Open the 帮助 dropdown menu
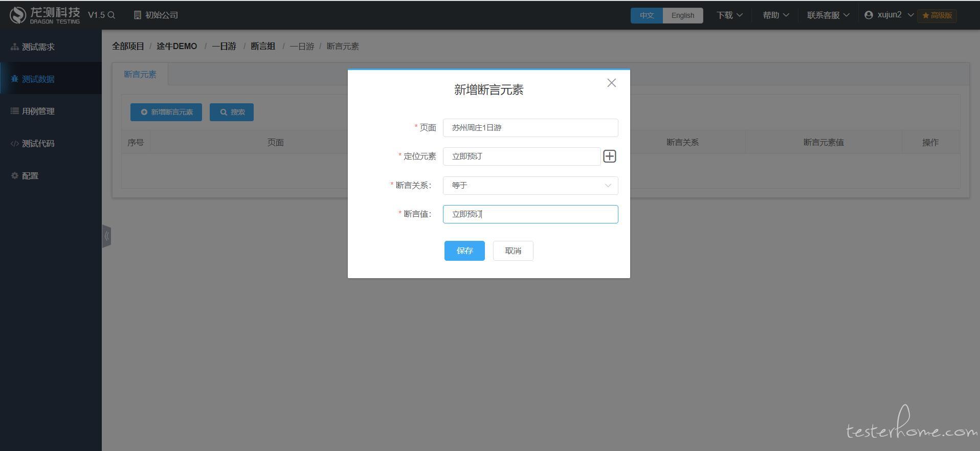This screenshot has width=980, height=451. coord(775,15)
